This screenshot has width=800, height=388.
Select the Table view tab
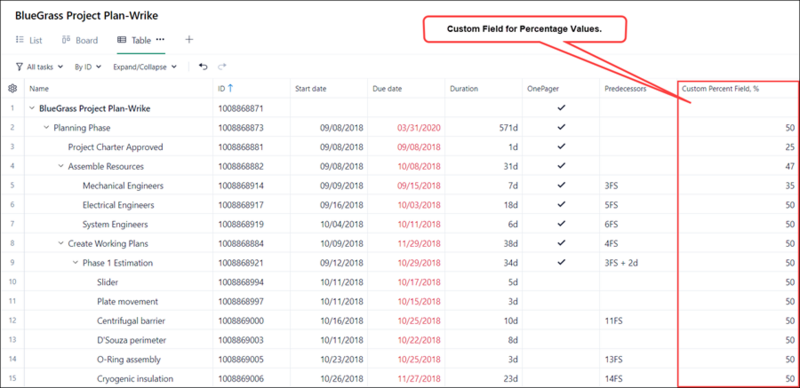tap(134, 40)
